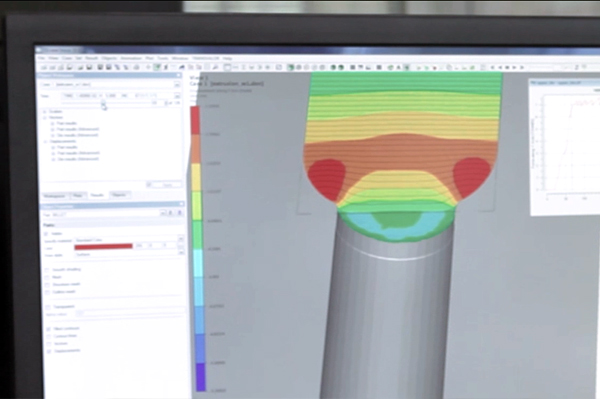Image resolution: width=600 pixels, height=399 pixels.
Task: Click the highlighted green selection tool icon
Action: (x=157, y=67)
